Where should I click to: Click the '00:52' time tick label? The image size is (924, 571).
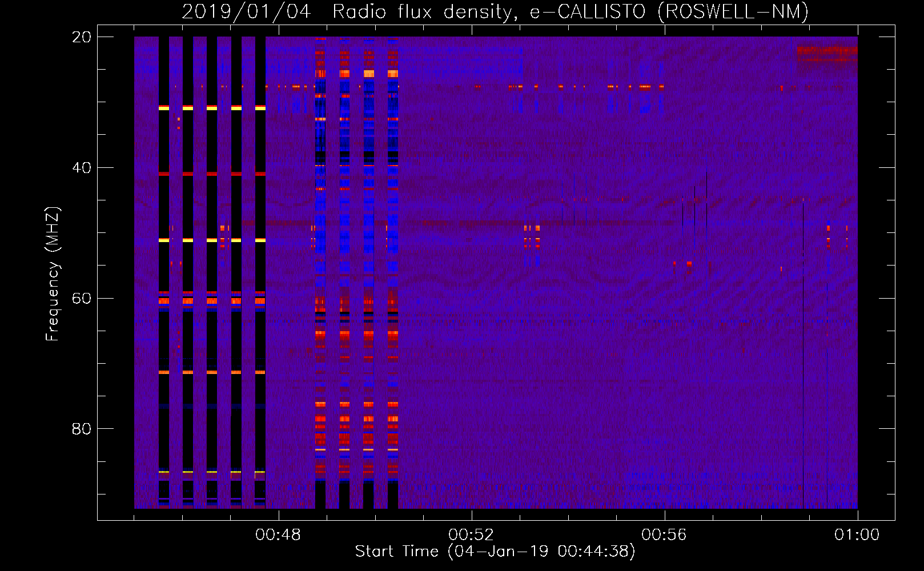coord(471,535)
